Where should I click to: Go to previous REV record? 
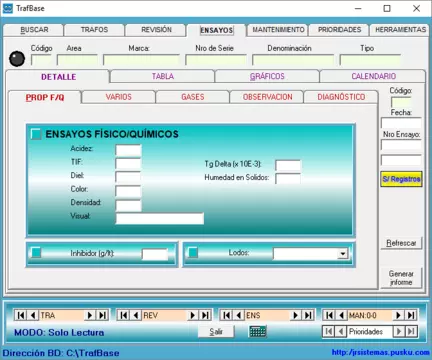point(136,315)
